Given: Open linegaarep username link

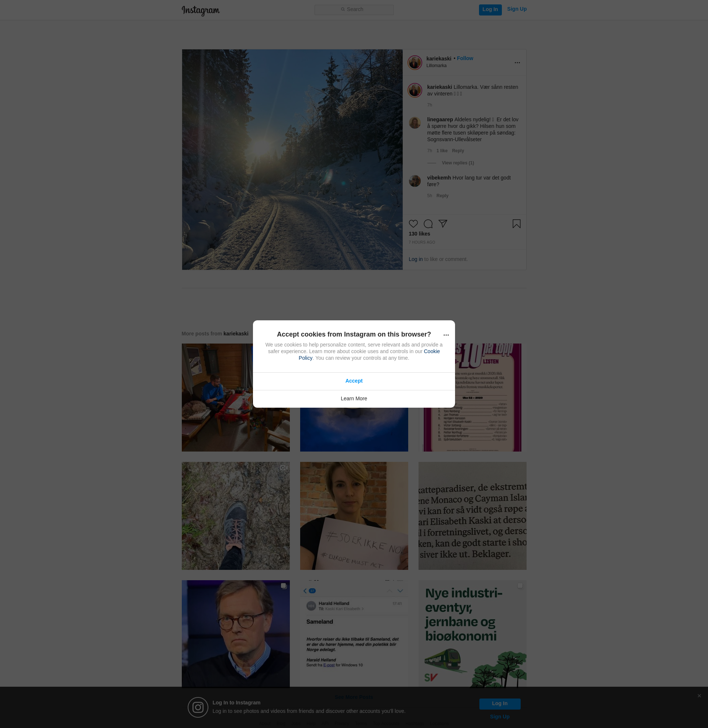Looking at the screenshot, I should pyautogui.click(x=440, y=119).
